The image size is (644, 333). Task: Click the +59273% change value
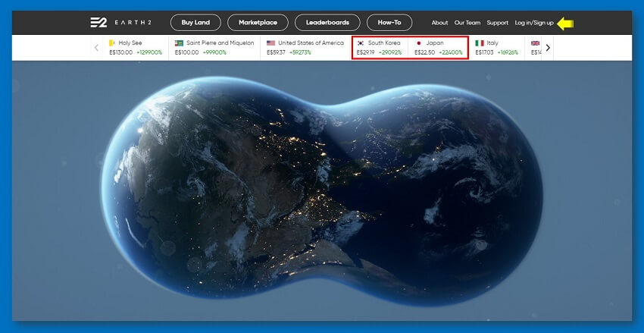(300, 52)
